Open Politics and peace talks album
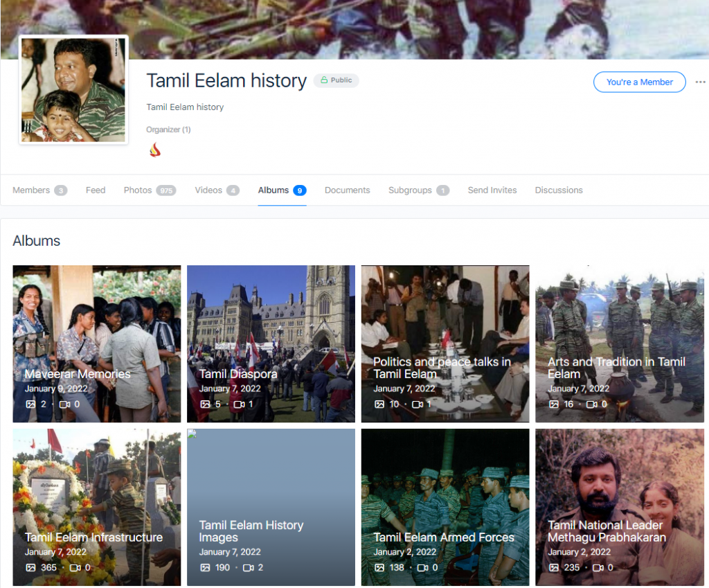 click(x=445, y=344)
